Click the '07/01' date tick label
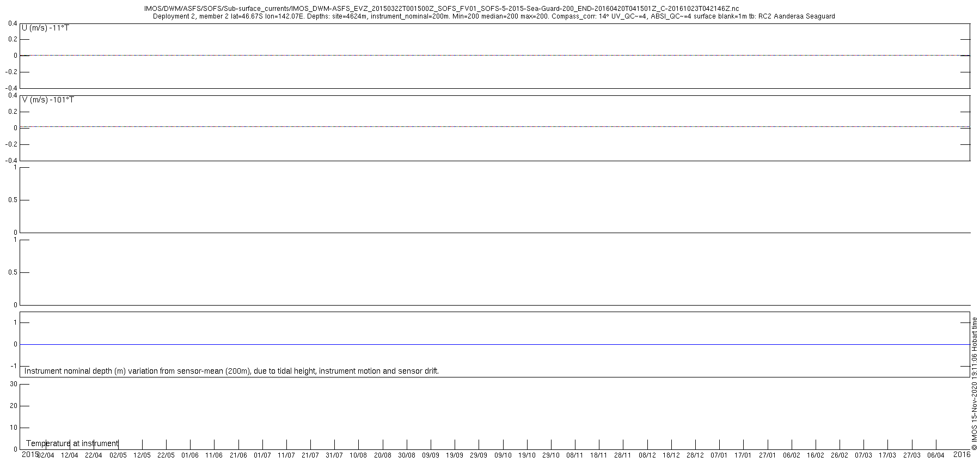Image resolution: width=980 pixels, height=463 pixels. [x=719, y=455]
